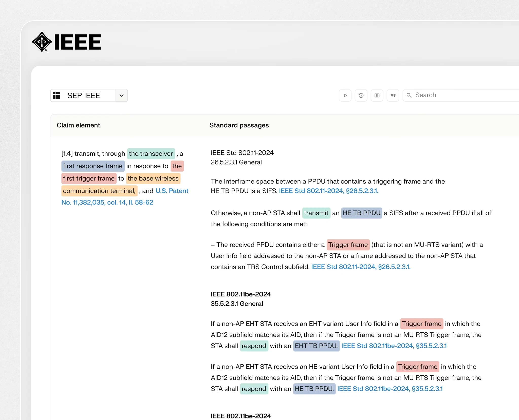This screenshot has height=420, width=519.
Task: Select the blue 'HE TB PPDU' highlight after transmit
Action: pyautogui.click(x=361, y=213)
